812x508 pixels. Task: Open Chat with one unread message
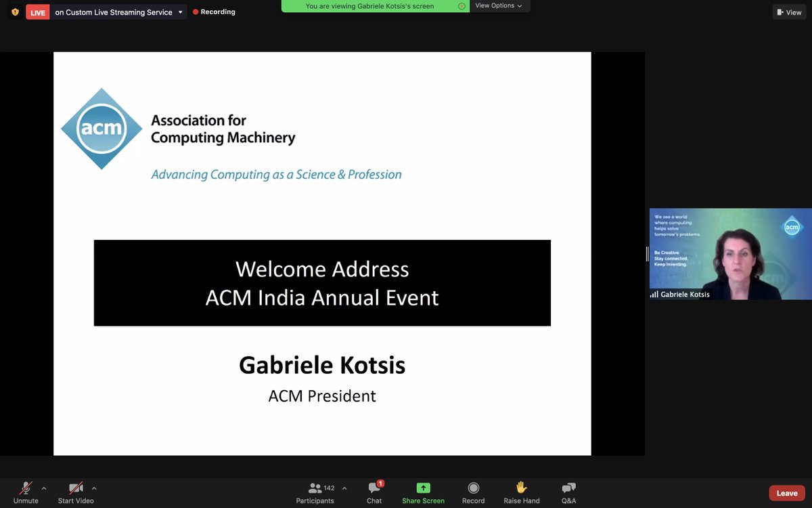click(x=374, y=492)
